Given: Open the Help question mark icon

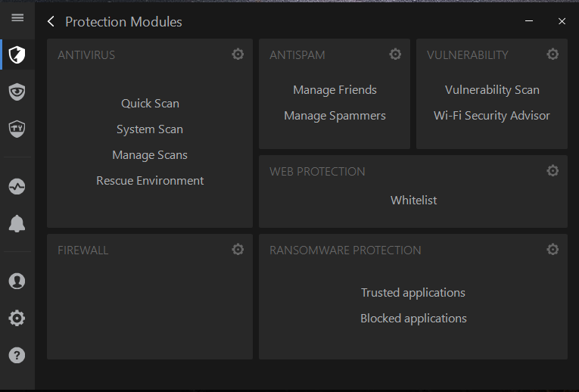Looking at the screenshot, I should (x=17, y=355).
